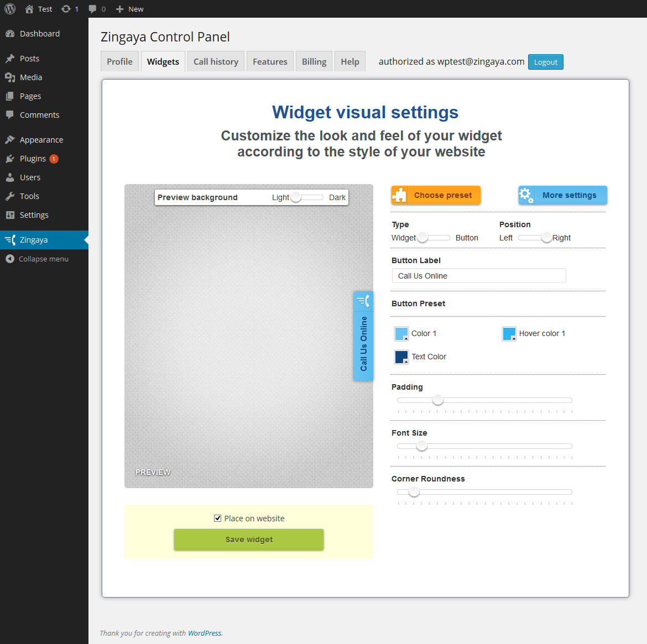The width and height of the screenshot is (647, 644).
Task: Click the Save widget button
Action: click(x=249, y=540)
